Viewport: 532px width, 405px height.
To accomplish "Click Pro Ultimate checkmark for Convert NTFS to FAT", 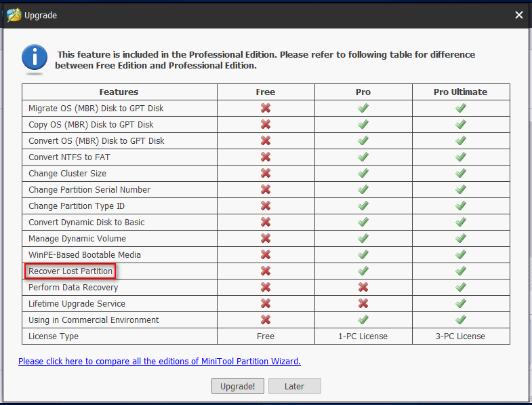I will (x=460, y=157).
